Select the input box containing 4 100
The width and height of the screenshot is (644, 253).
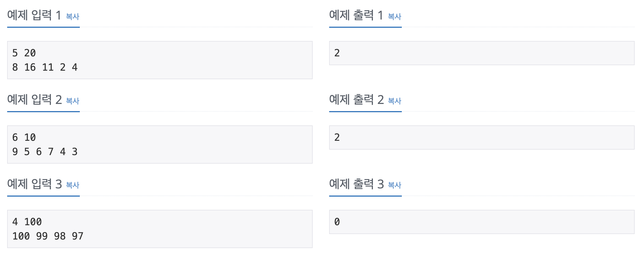(x=160, y=228)
